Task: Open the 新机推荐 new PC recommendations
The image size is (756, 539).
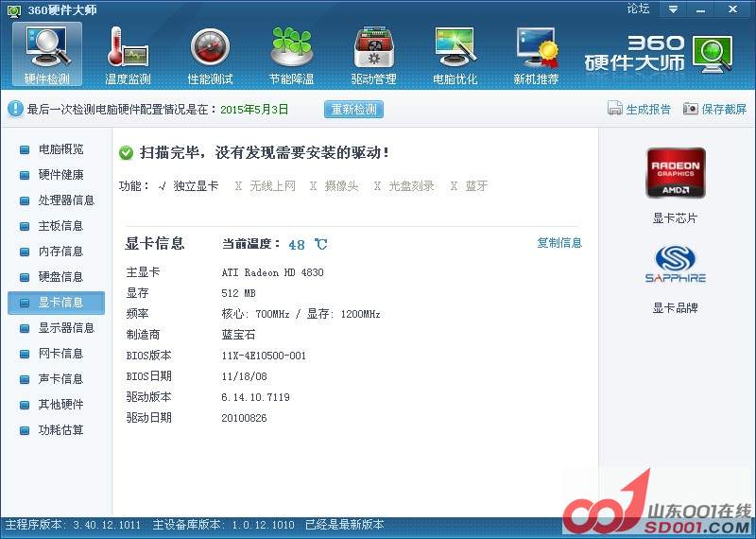Action: coord(536,55)
